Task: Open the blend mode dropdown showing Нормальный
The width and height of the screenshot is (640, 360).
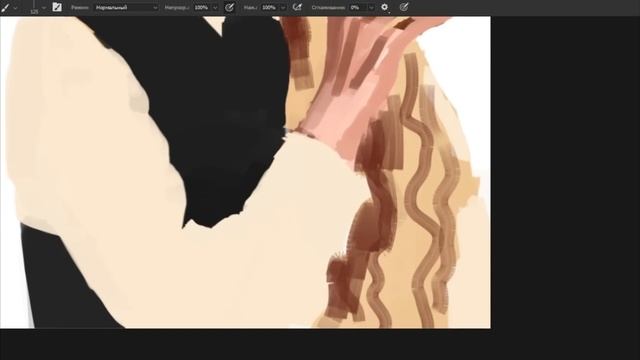Action: click(x=126, y=7)
